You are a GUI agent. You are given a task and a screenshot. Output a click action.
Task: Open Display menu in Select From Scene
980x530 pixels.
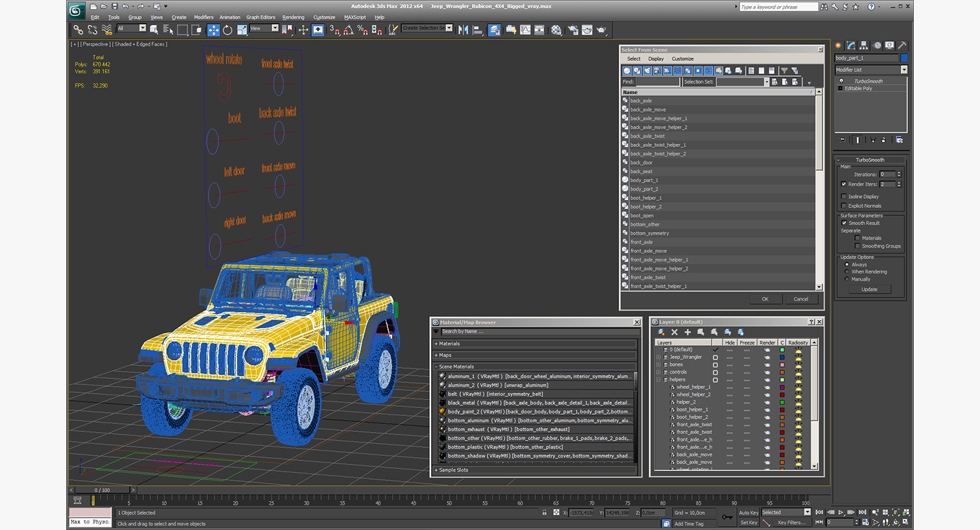[x=656, y=59]
